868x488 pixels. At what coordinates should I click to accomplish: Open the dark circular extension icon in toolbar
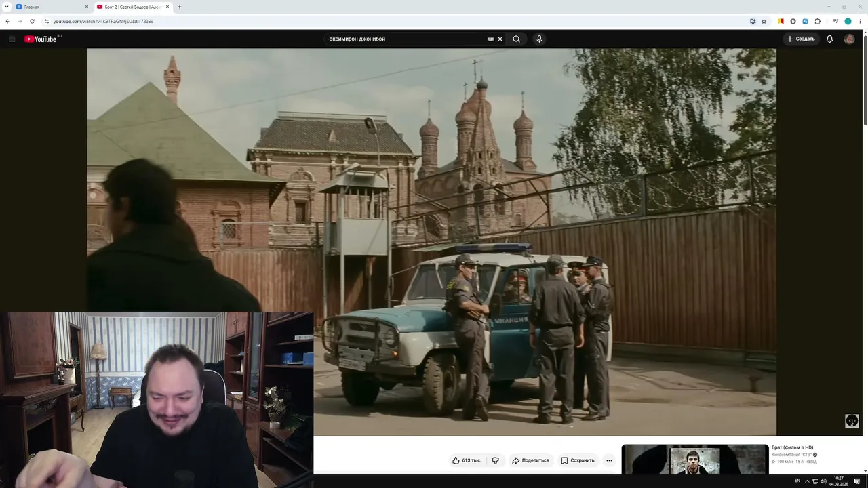(793, 21)
